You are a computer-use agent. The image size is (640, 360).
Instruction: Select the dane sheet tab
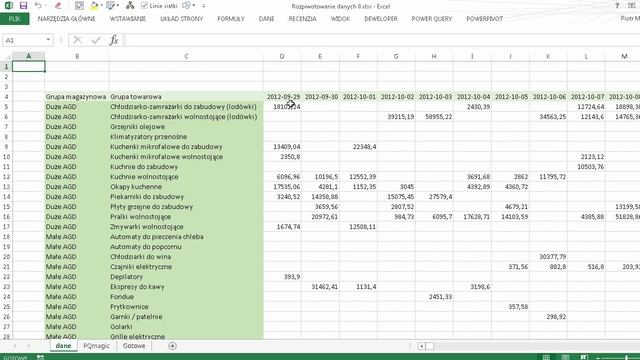pos(63,346)
